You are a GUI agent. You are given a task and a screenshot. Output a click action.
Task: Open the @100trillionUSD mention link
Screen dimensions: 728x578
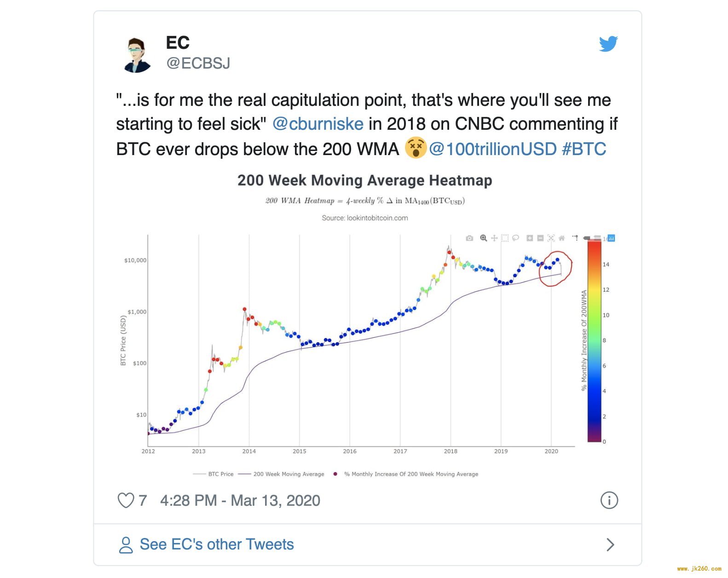pos(492,149)
